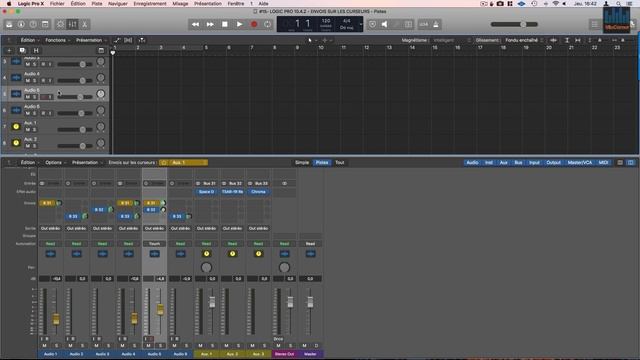The height and width of the screenshot is (360, 640).
Task: Open the macOS Spotlight search icon
Action: click(x=619, y=3)
